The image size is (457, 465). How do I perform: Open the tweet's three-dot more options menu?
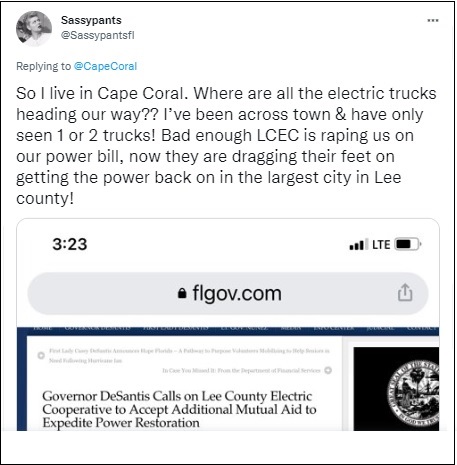(433, 20)
